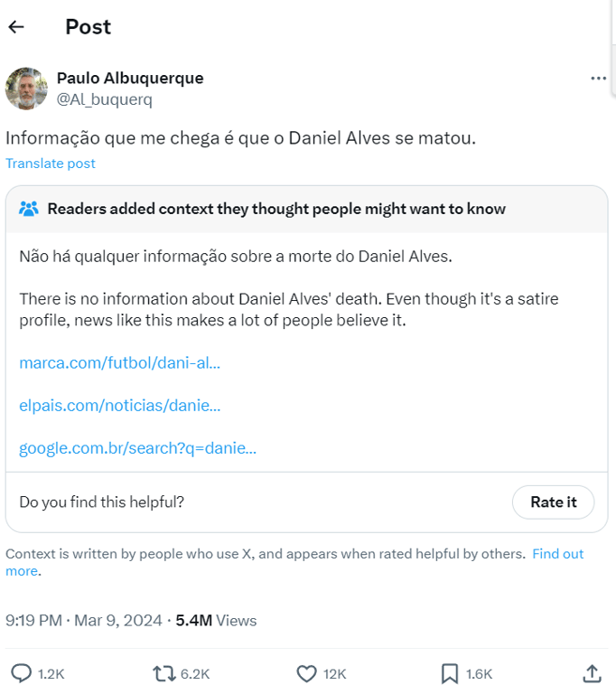The height and width of the screenshot is (694, 616).
Task: Click the @Al_buquerq handle
Action: pos(104,99)
